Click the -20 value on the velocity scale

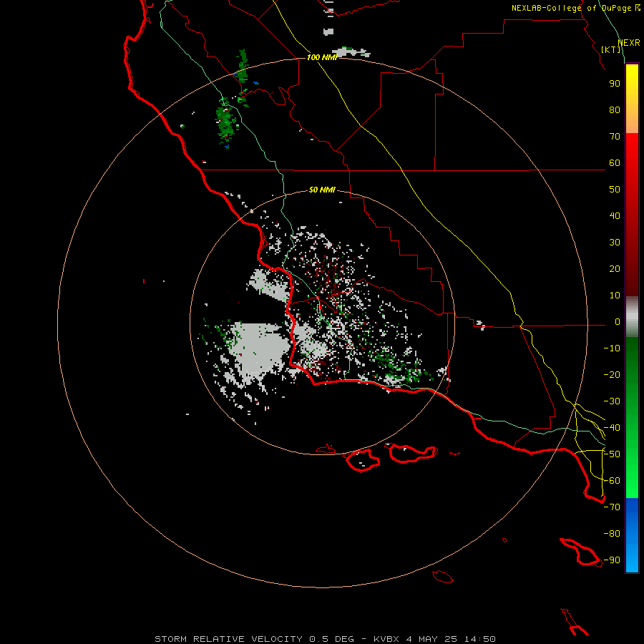tap(612, 375)
